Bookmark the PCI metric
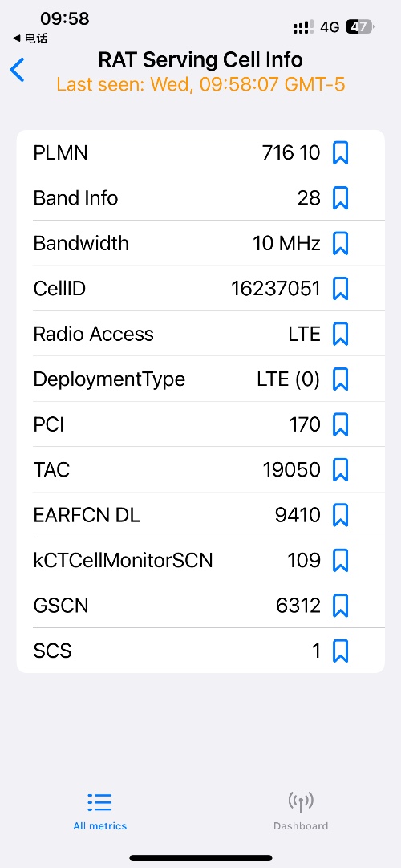Screen dimensions: 401x868 (340, 424)
